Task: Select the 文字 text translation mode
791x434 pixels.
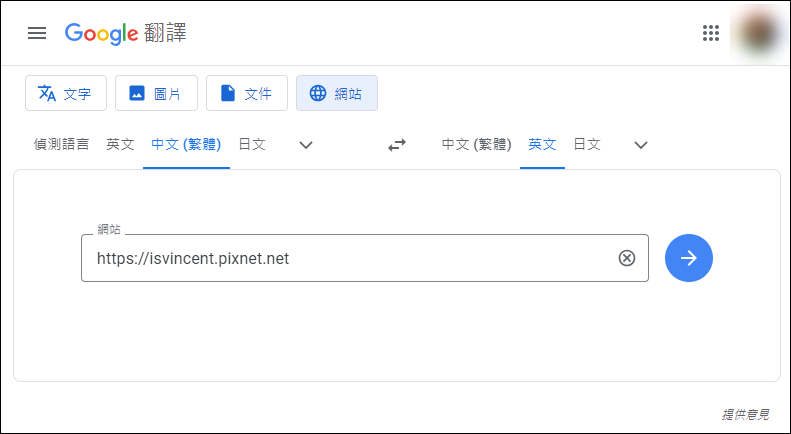Action: pos(66,93)
